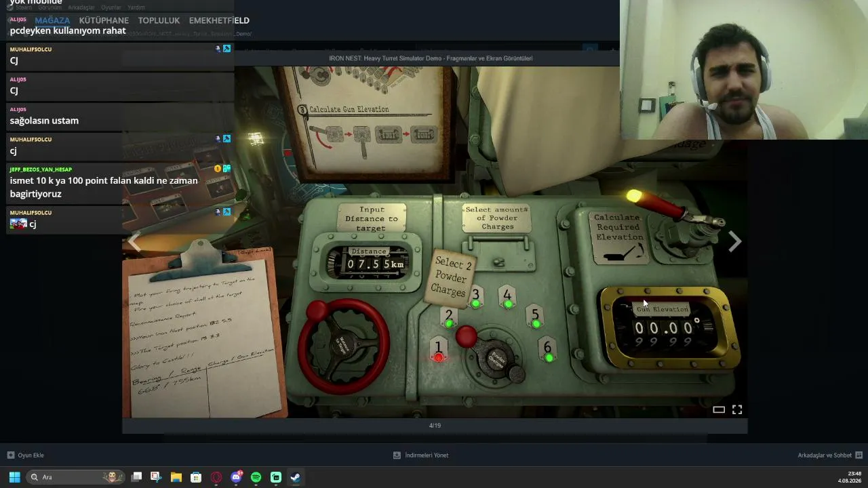
Task: Click chat username JEFF_BEZOS_YAN_HESAP
Action: click(41, 169)
